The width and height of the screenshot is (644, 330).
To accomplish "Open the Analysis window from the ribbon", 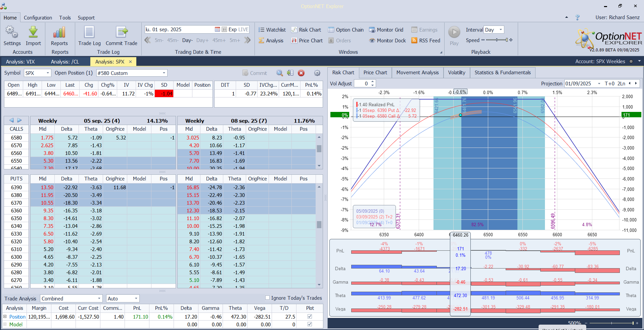I will pos(271,41).
